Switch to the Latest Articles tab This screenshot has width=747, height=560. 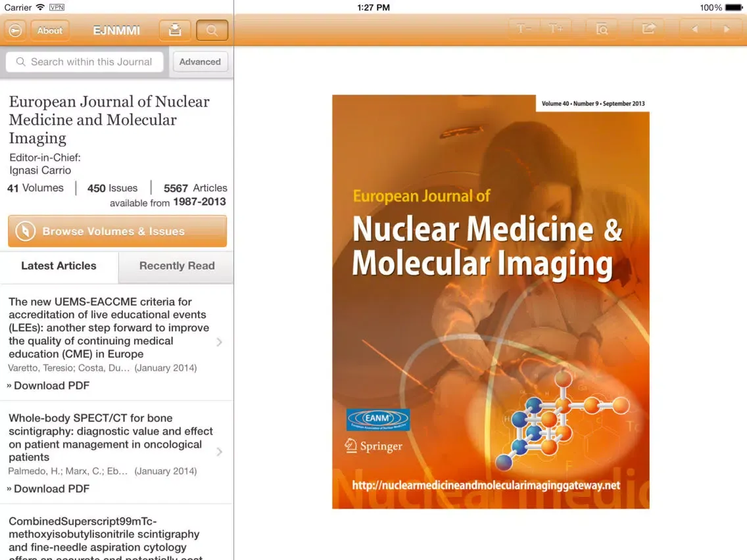pos(59,266)
